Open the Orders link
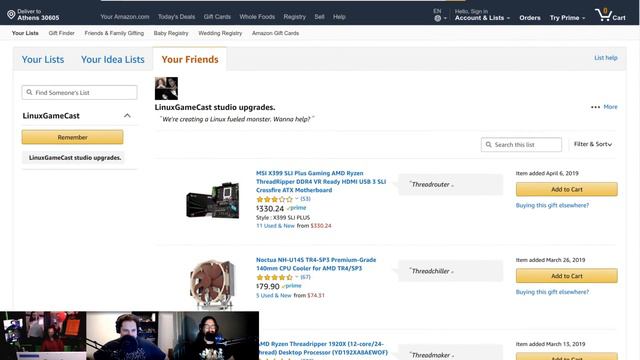Image resolution: width=640 pixels, height=360 pixels. (530, 18)
